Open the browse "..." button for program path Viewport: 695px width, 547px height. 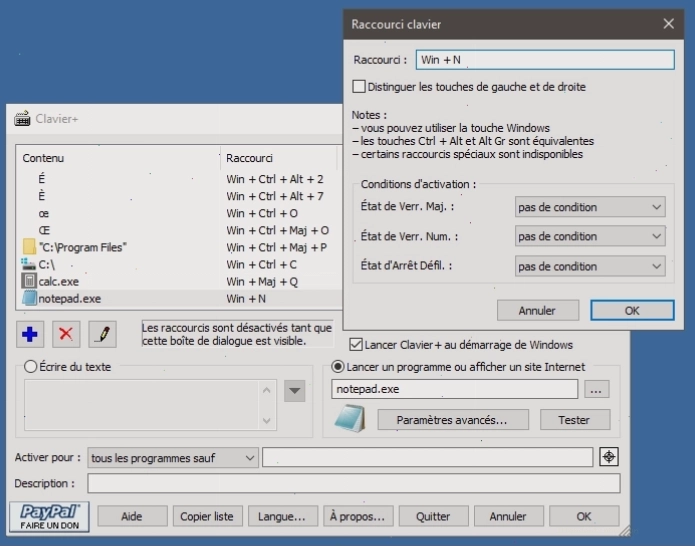tap(596, 390)
